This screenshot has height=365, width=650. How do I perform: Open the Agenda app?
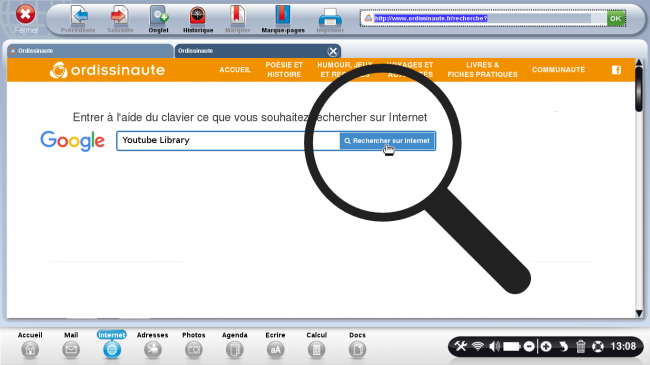point(235,345)
